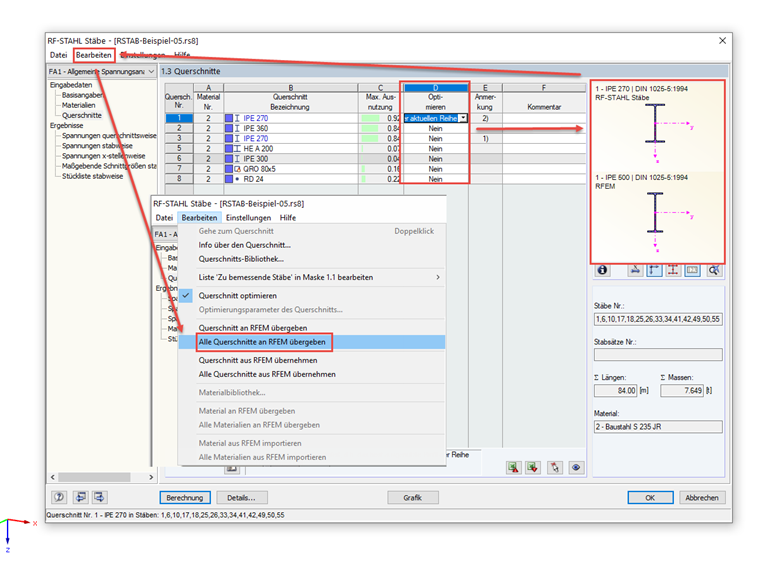Click the Grafik button

[412, 498]
